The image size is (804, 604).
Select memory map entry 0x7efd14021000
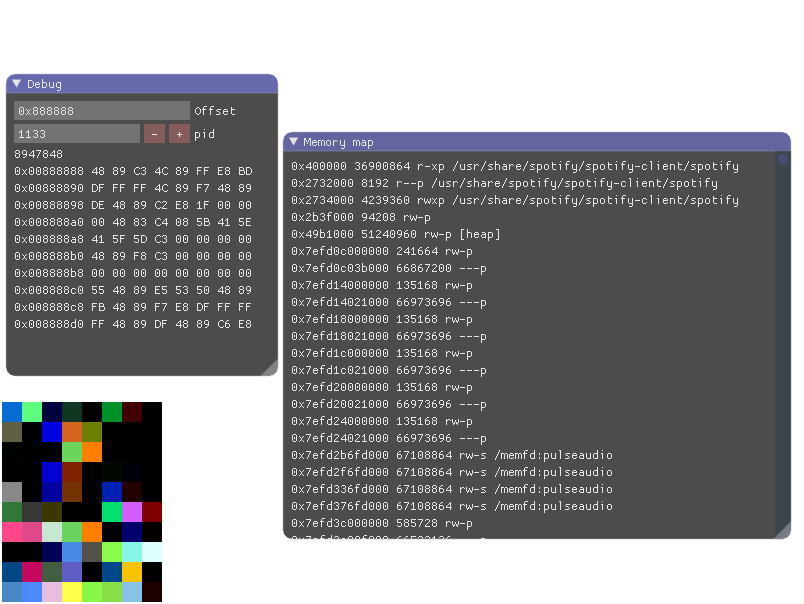pos(389,302)
